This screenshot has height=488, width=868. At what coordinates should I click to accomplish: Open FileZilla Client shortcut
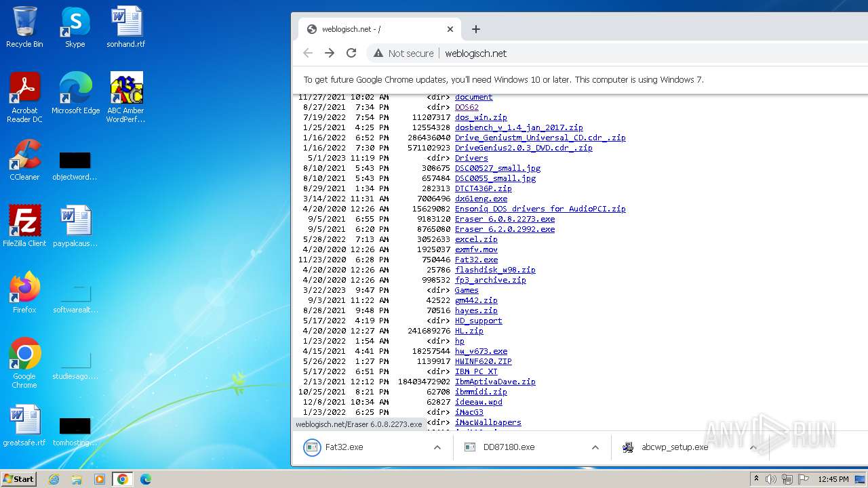pyautogui.click(x=24, y=226)
